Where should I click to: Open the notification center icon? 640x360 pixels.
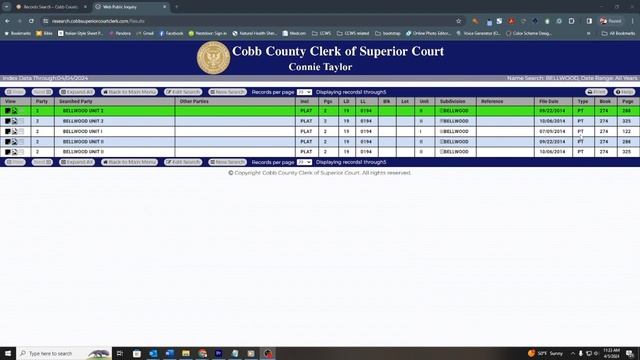630,353
